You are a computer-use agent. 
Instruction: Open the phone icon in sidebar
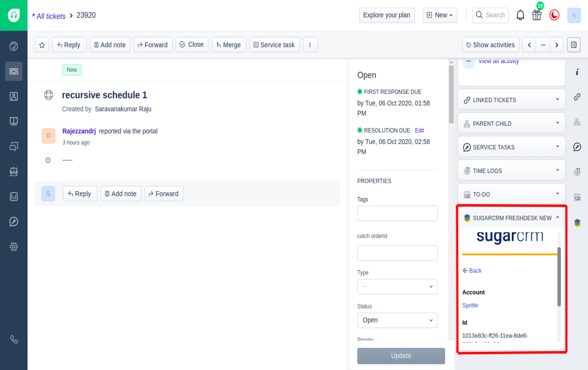tap(14, 339)
